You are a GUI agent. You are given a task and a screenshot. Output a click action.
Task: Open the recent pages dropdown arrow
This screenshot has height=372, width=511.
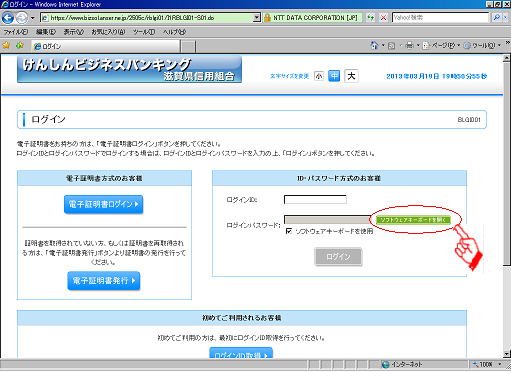coord(32,18)
